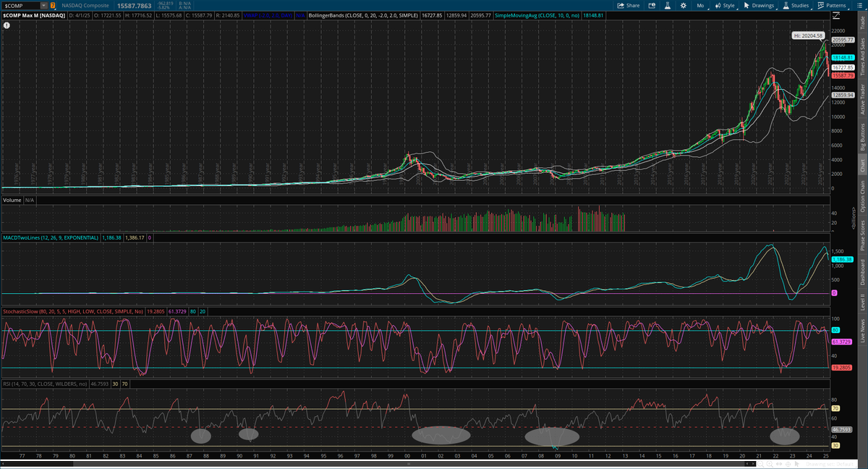Click the 61.3729 stochastic value tag
Viewport: 868px width, 469px height.
(x=841, y=341)
